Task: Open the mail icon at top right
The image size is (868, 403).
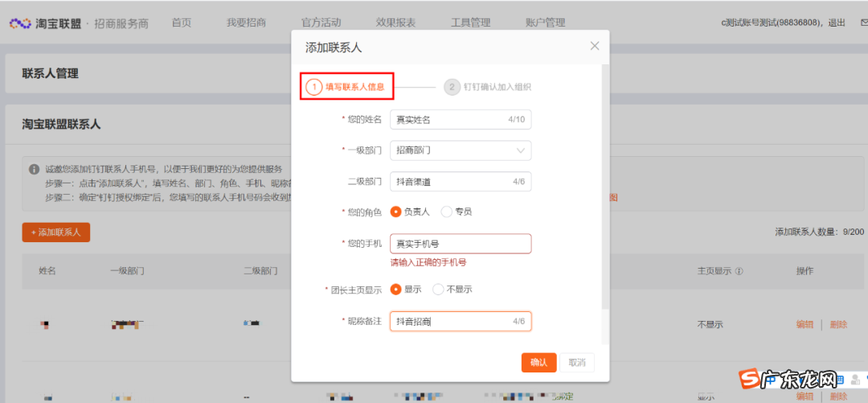Action: 863,23
